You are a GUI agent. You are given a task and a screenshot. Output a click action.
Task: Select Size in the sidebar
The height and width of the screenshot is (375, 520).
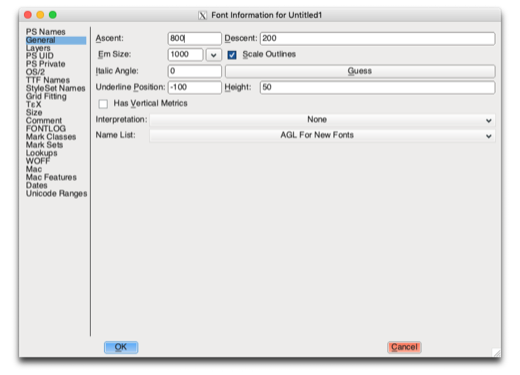pos(34,112)
